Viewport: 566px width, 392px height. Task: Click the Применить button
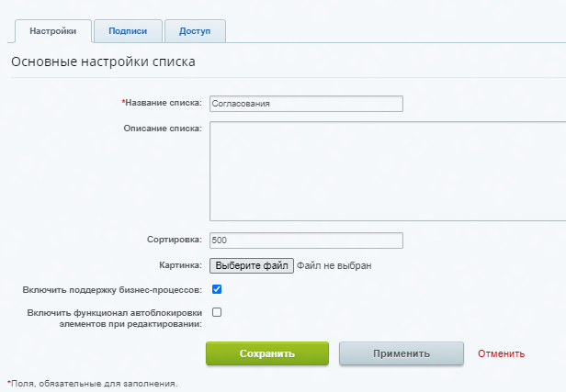click(401, 353)
